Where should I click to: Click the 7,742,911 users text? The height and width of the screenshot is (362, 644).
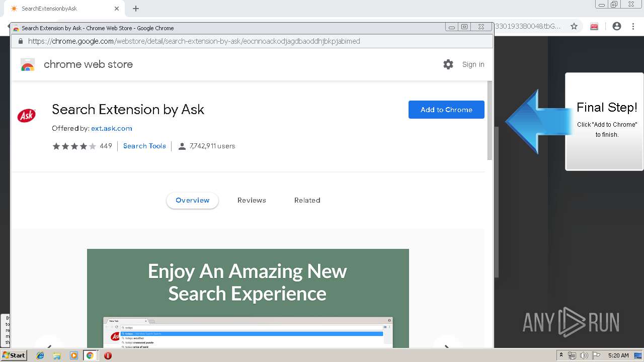click(212, 146)
